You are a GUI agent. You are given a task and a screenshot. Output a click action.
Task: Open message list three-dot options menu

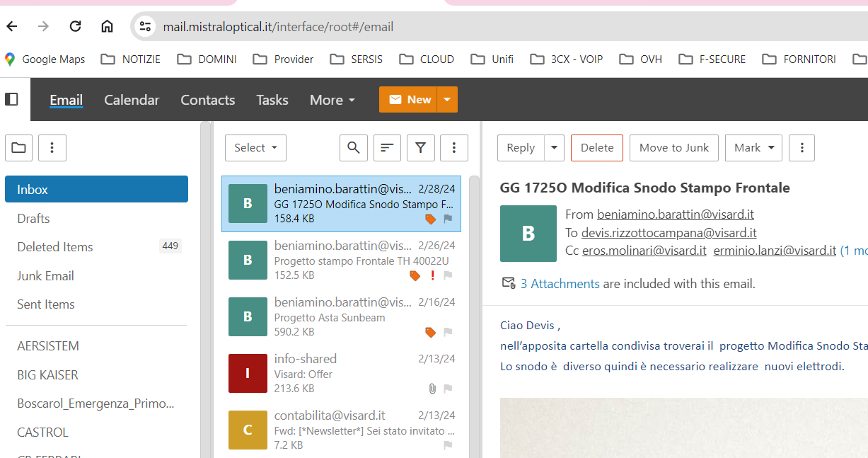(x=454, y=148)
